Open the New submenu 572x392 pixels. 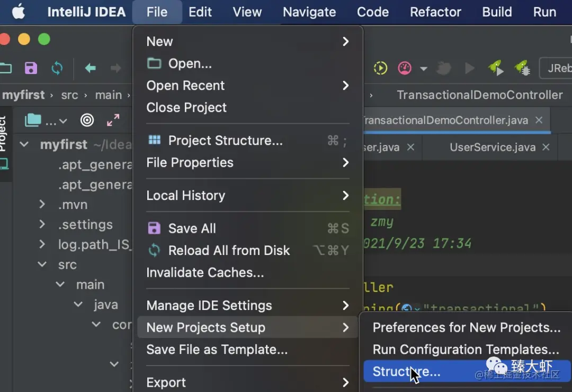[248, 42]
